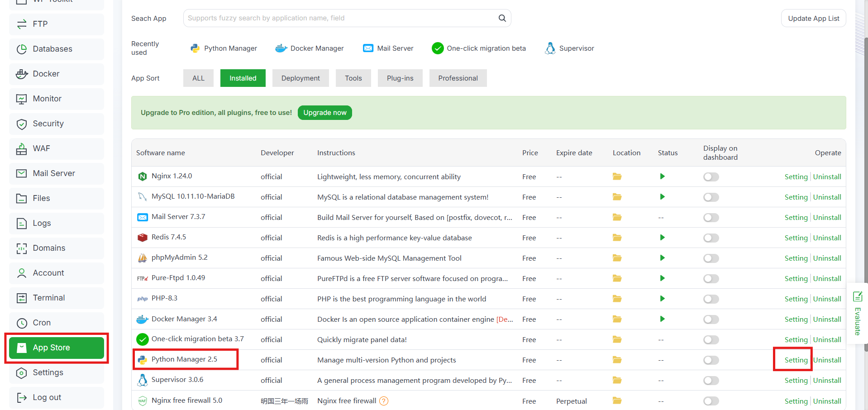Open the Terminal page

pyautogui.click(x=57, y=298)
